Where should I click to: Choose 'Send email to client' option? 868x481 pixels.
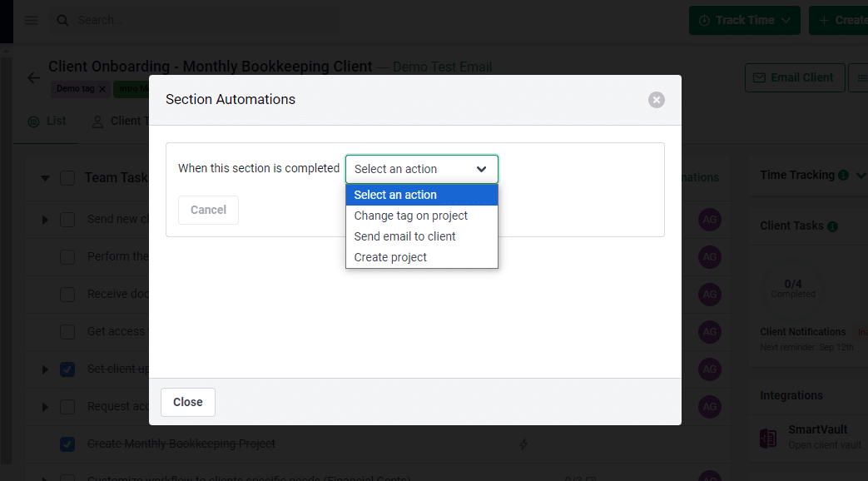pyautogui.click(x=422, y=236)
